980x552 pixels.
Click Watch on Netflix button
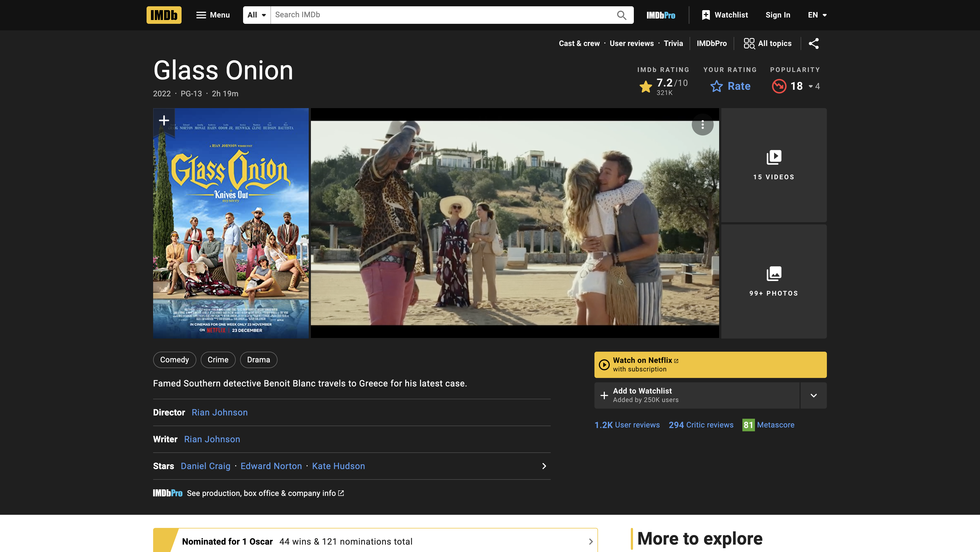pyautogui.click(x=710, y=365)
